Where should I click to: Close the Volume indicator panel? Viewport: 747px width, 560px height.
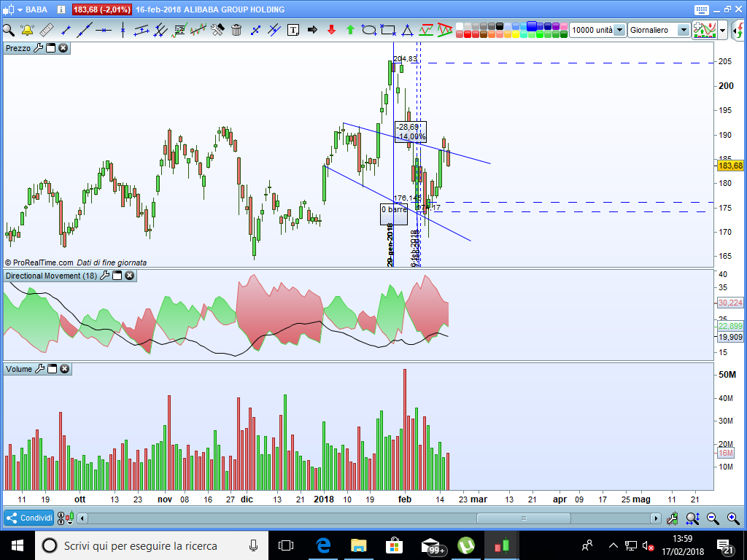(x=64, y=369)
